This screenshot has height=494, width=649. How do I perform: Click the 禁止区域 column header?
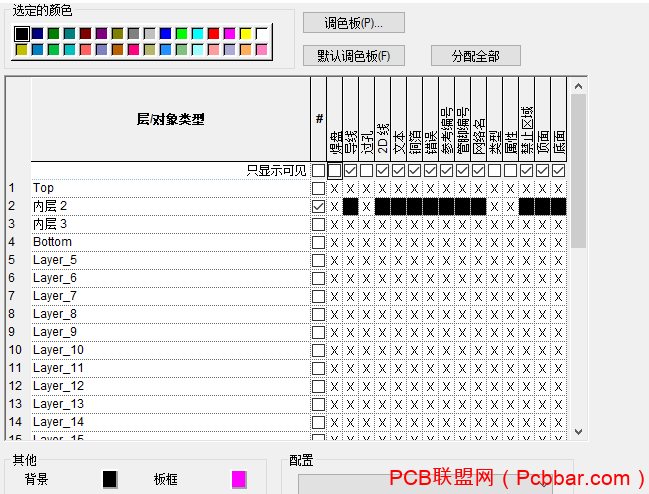pyautogui.click(x=526, y=119)
